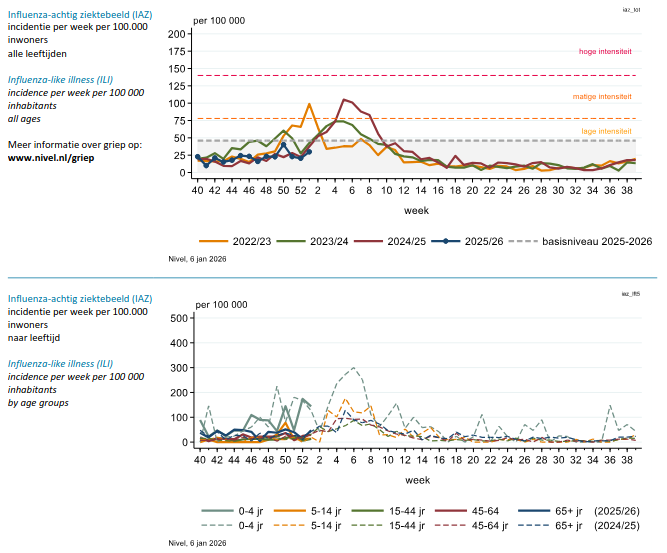
Task: Click the 'lage intensiteit' threshold label
Action: pyautogui.click(x=607, y=131)
